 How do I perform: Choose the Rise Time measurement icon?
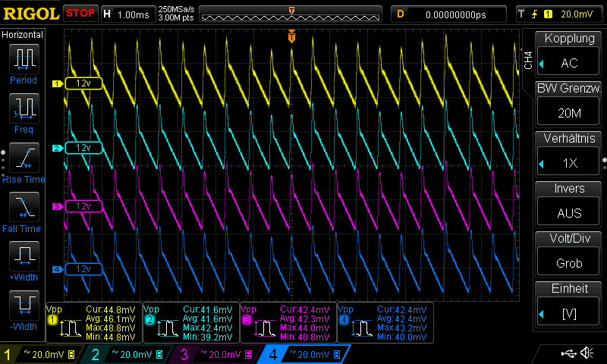click(x=24, y=156)
